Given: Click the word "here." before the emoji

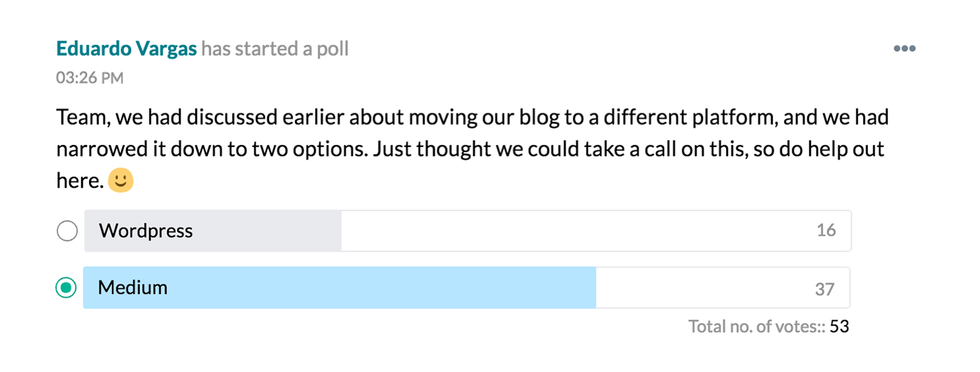Looking at the screenshot, I should click(x=80, y=181).
